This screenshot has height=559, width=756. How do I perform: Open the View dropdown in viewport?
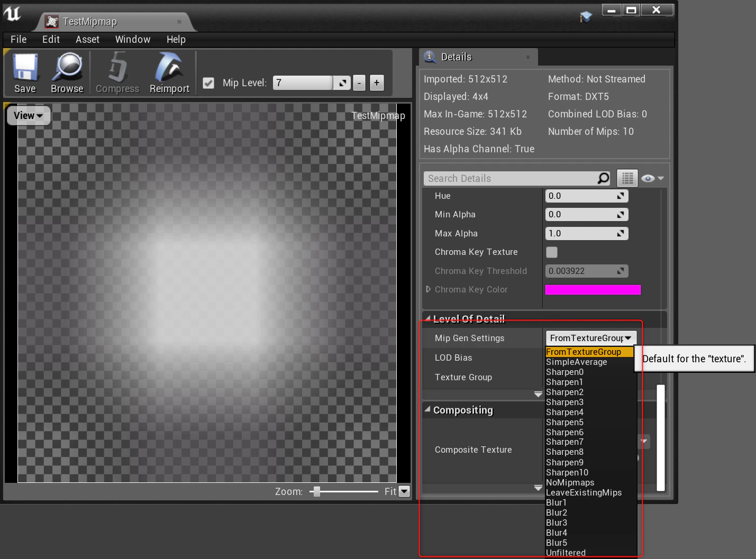click(x=29, y=115)
